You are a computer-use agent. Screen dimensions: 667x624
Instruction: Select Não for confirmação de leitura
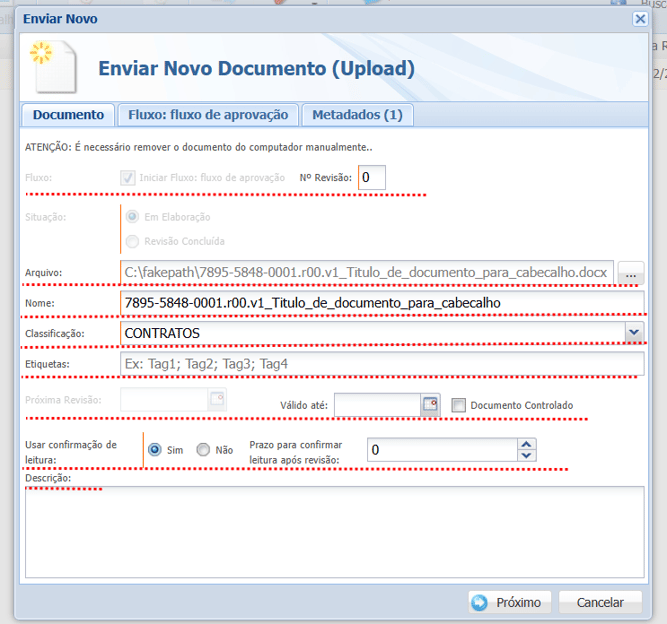203,450
